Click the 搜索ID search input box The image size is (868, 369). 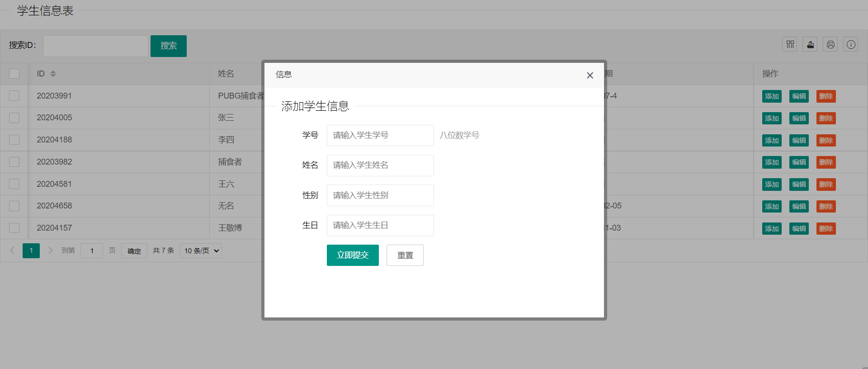coord(95,46)
